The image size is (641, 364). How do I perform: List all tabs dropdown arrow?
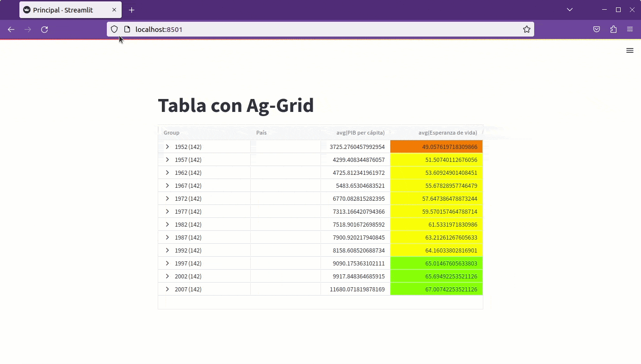[x=570, y=10]
